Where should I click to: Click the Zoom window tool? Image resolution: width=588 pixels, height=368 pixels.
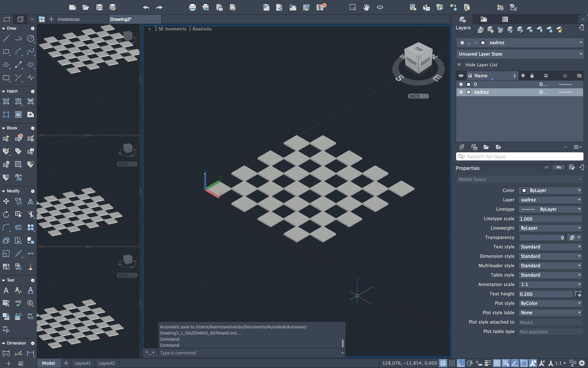click(x=353, y=7)
